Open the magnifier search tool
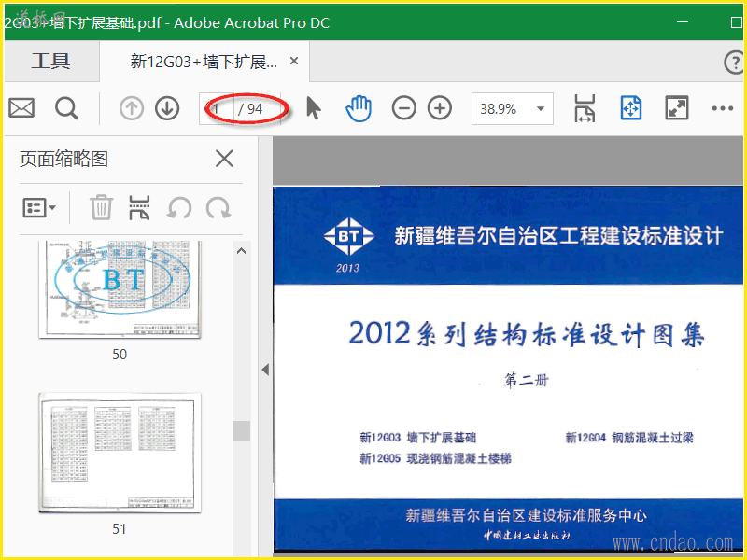747x560 pixels. tap(66, 108)
